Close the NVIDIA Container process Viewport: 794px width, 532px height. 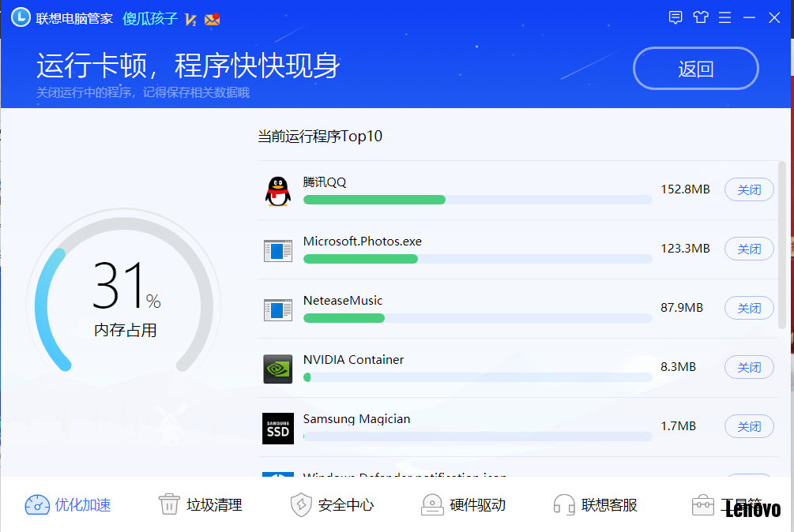coord(748,367)
